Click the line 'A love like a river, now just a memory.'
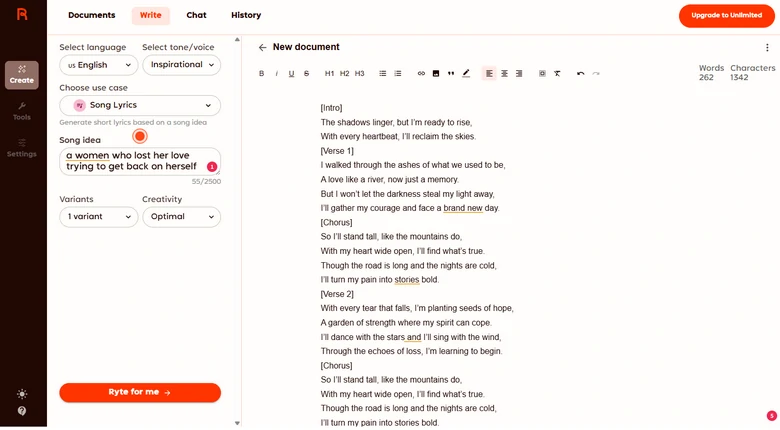The image size is (780, 430). click(x=390, y=180)
